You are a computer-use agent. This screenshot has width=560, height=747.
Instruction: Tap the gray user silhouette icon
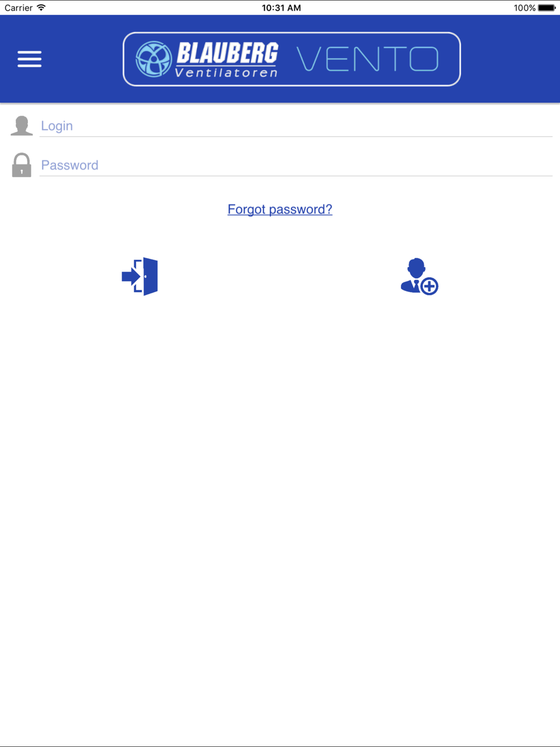(22, 125)
